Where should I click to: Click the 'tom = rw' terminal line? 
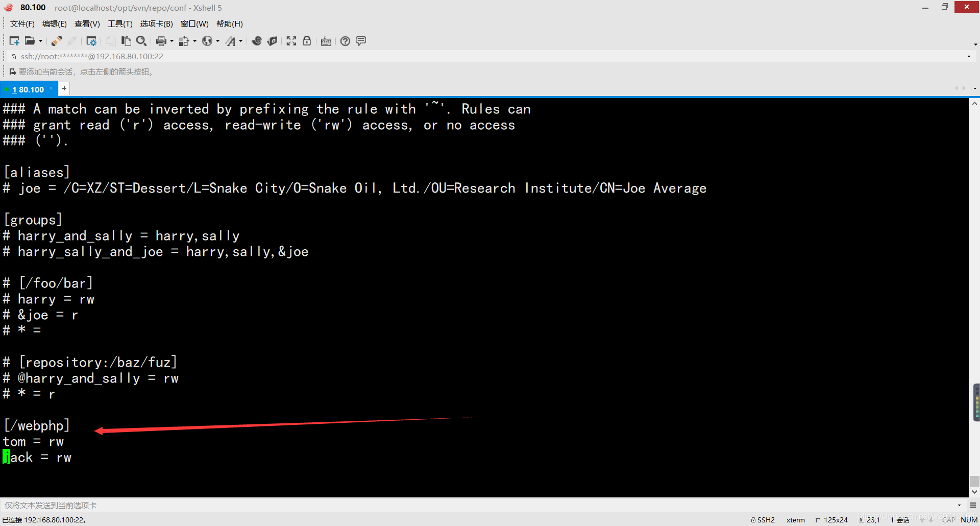tap(33, 442)
